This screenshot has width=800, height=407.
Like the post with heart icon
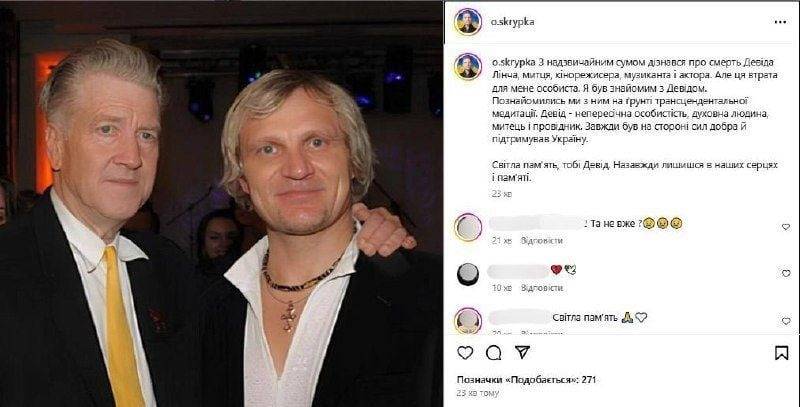tap(465, 352)
